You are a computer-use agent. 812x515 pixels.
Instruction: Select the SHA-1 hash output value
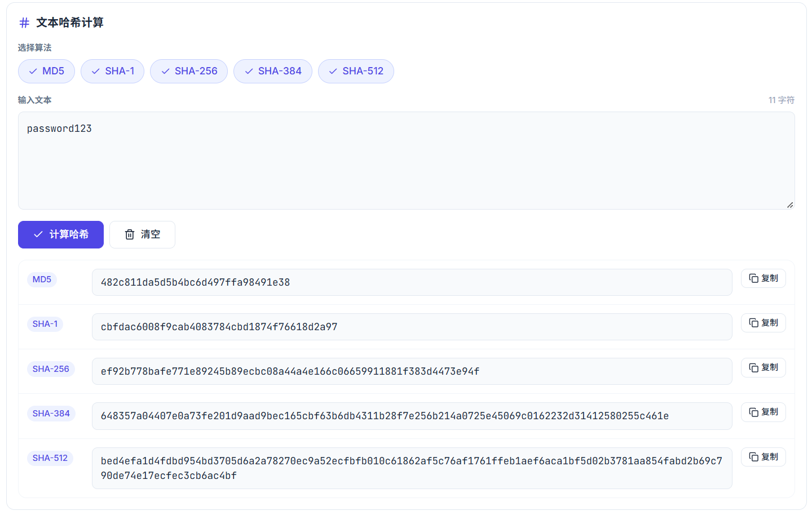click(412, 327)
